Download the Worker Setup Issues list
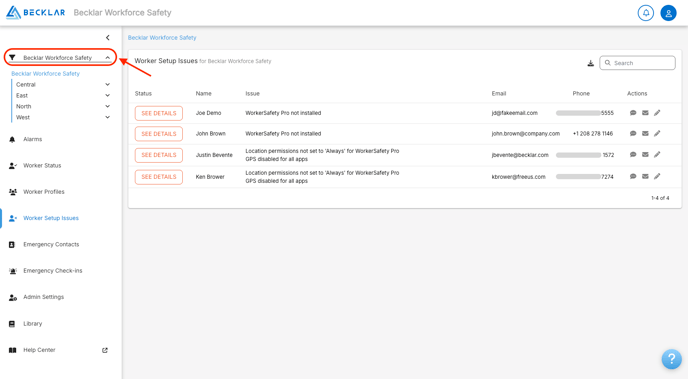688x379 pixels. coord(591,63)
